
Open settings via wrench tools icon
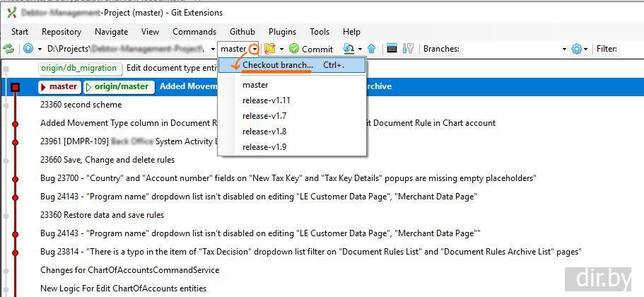click(x=408, y=49)
